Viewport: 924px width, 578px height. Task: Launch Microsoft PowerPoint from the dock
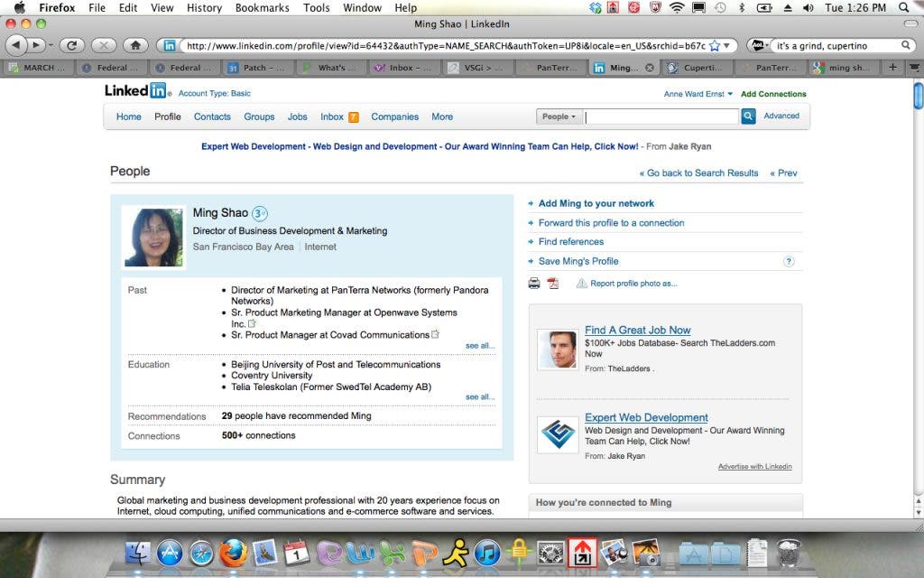(x=424, y=554)
